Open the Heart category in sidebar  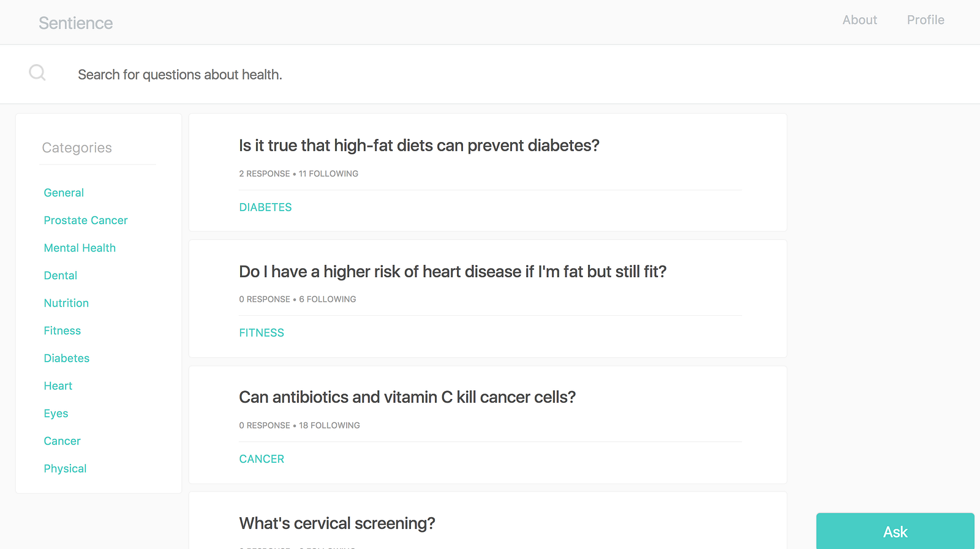coord(58,386)
